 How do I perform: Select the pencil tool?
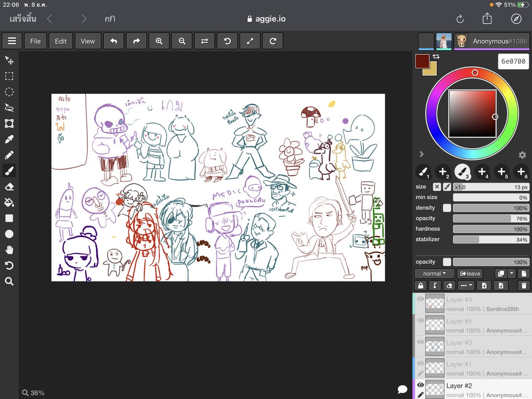(x=9, y=155)
